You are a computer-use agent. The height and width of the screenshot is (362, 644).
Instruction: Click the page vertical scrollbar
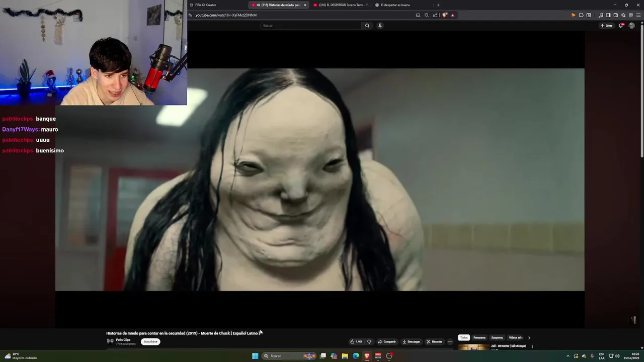(641, 90)
